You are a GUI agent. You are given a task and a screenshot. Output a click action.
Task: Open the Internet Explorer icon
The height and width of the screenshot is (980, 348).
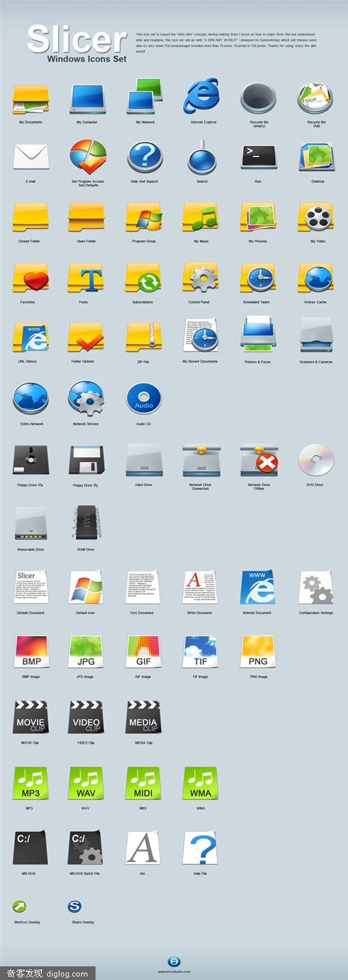(x=201, y=97)
